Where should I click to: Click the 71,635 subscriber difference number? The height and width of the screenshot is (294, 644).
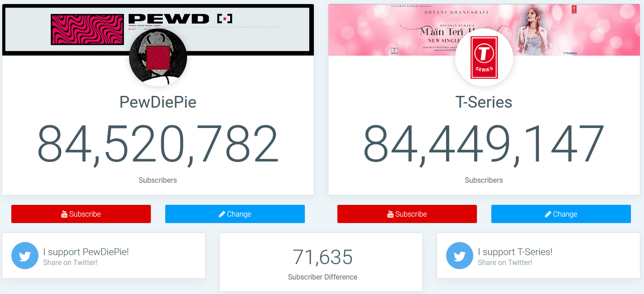click(322, 257)
